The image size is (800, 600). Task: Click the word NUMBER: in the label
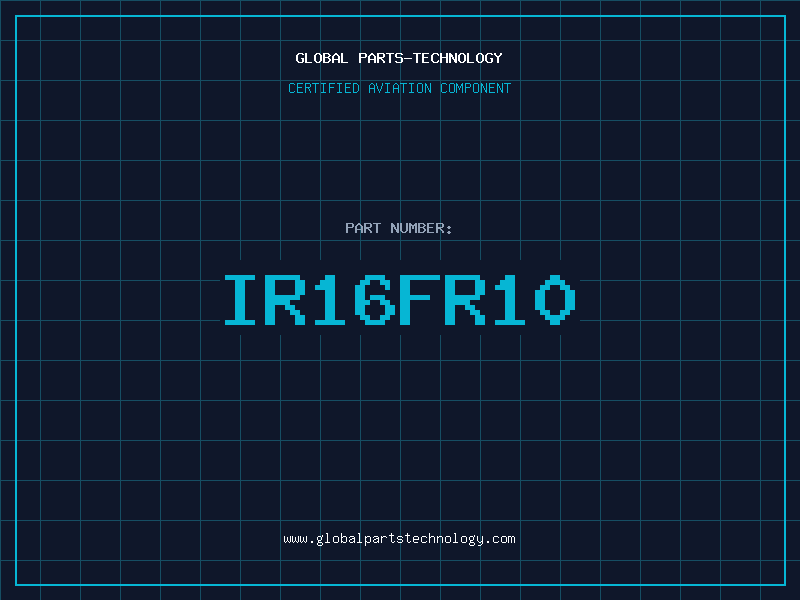[x=422, y=228]
